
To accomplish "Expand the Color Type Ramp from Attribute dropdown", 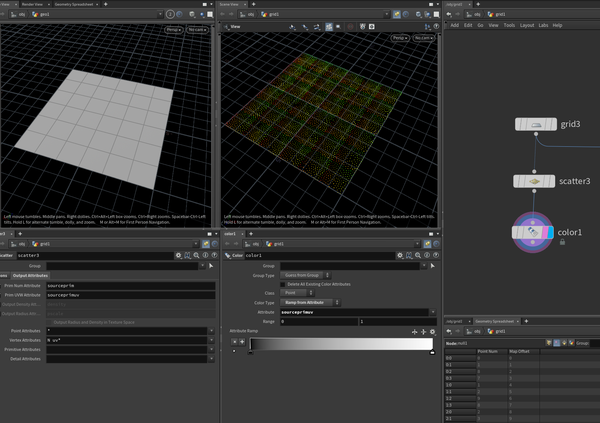I will click(x=309, y=302).
